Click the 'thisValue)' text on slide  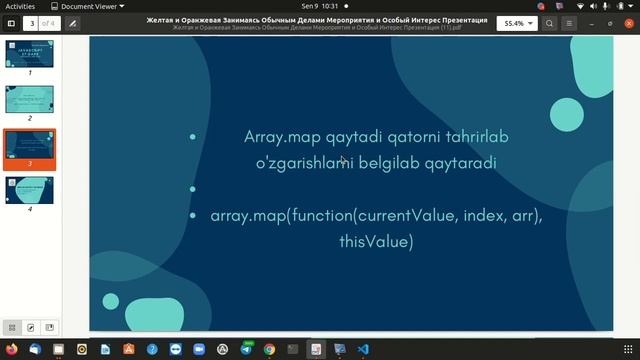376,242
